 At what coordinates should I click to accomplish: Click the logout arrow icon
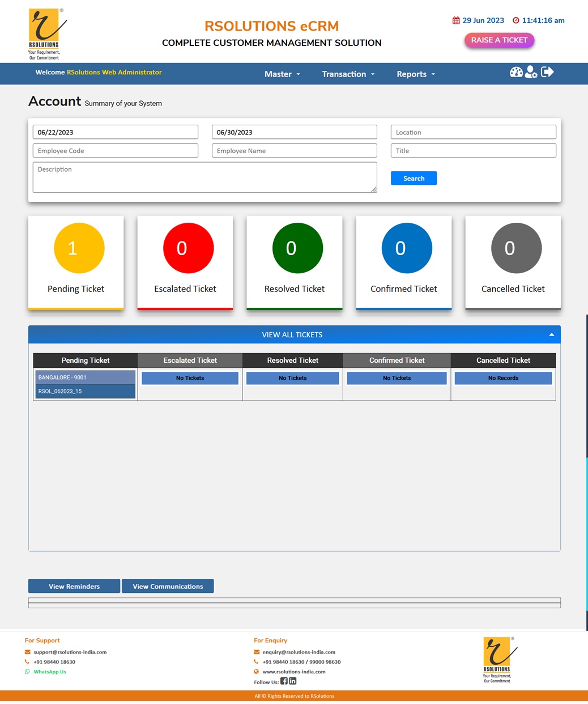coord(547,72)
